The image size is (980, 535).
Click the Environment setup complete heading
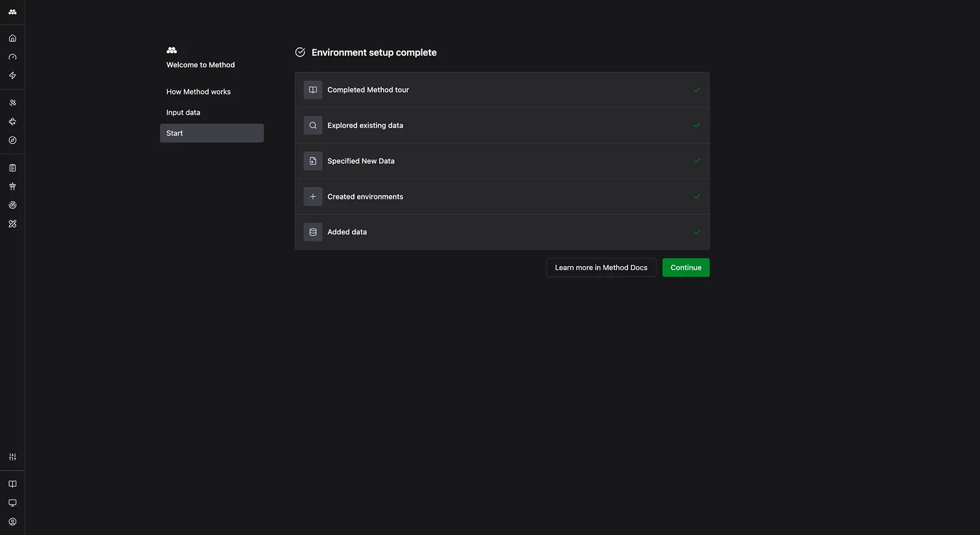click(x=374, y=52)
